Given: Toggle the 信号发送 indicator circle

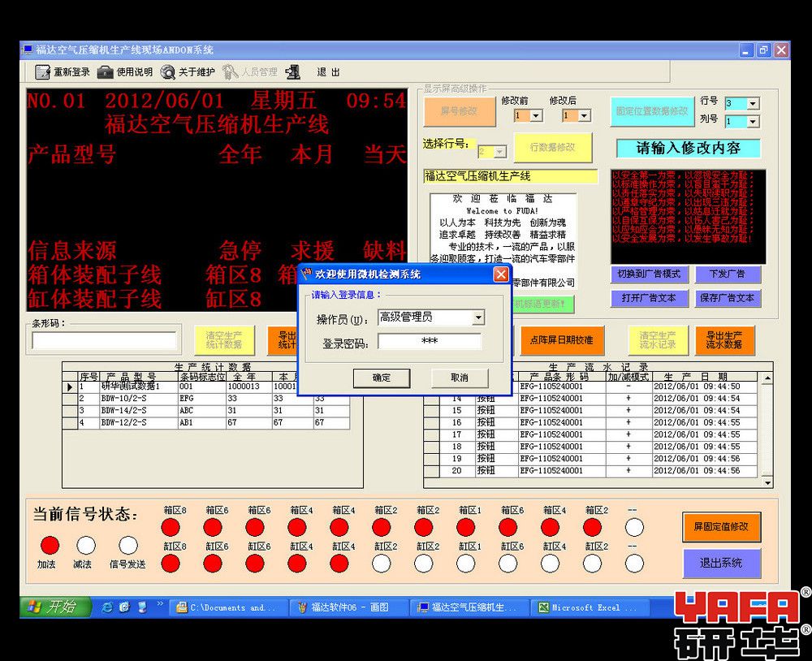Looking at the screenshot, I should [128, 545].
